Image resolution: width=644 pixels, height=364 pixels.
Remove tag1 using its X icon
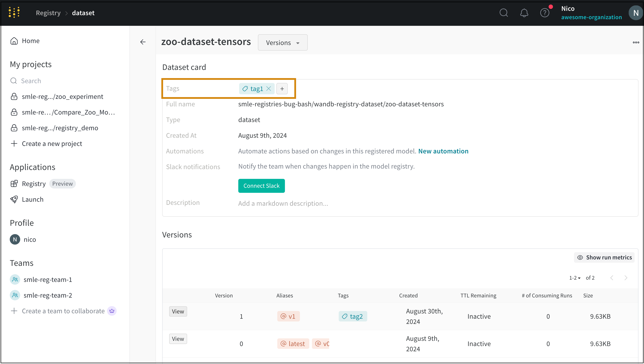tap(269, 89)
